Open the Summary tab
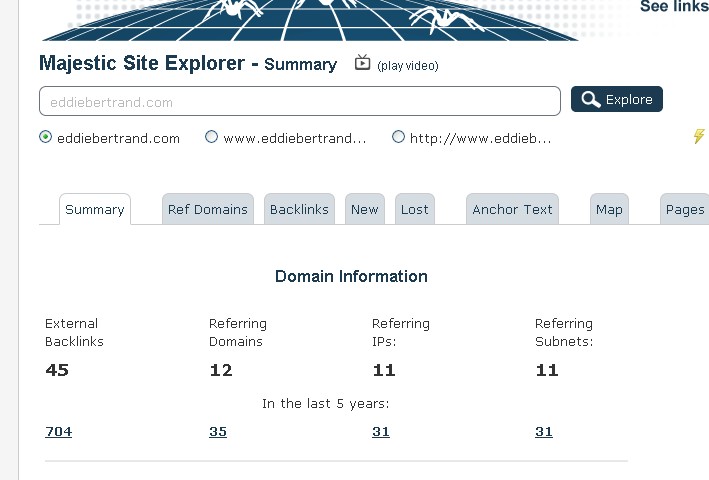This screenshot has height=480, width=709. coord(95,209)
